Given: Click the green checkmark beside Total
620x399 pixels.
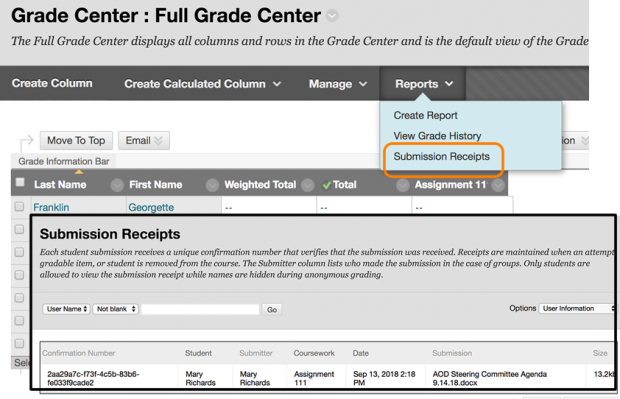Looking at the screenshot, I should 327,185.
